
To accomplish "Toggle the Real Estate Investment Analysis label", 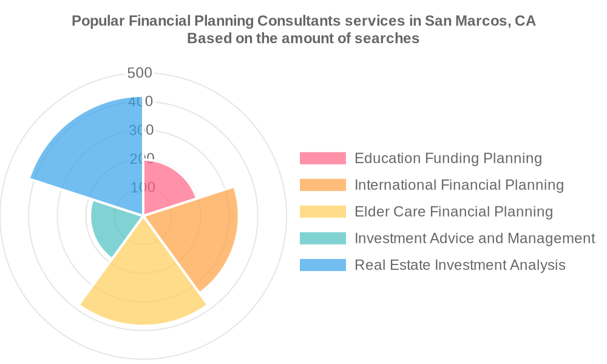I will tap(460, 265).
